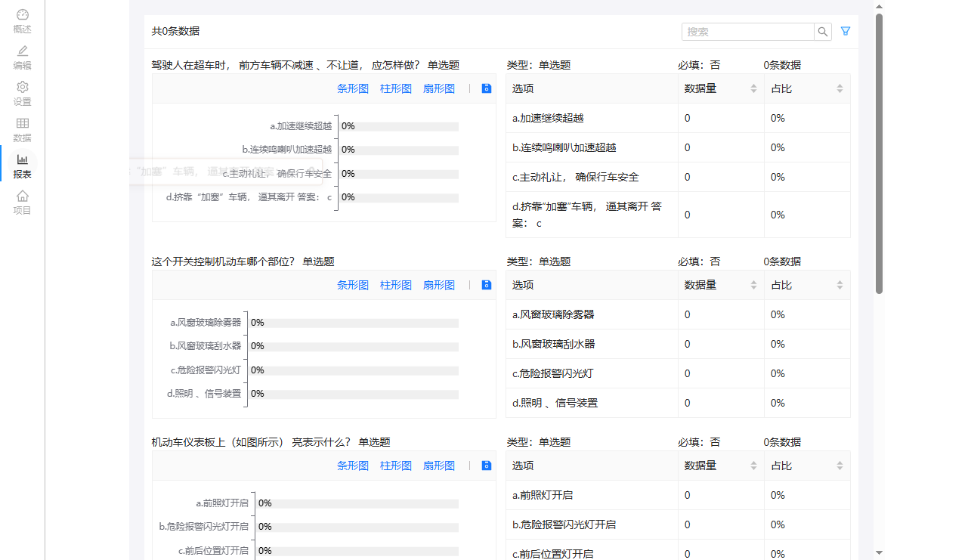
Task: Sort second table by 数据量 column
Action: 753,285
